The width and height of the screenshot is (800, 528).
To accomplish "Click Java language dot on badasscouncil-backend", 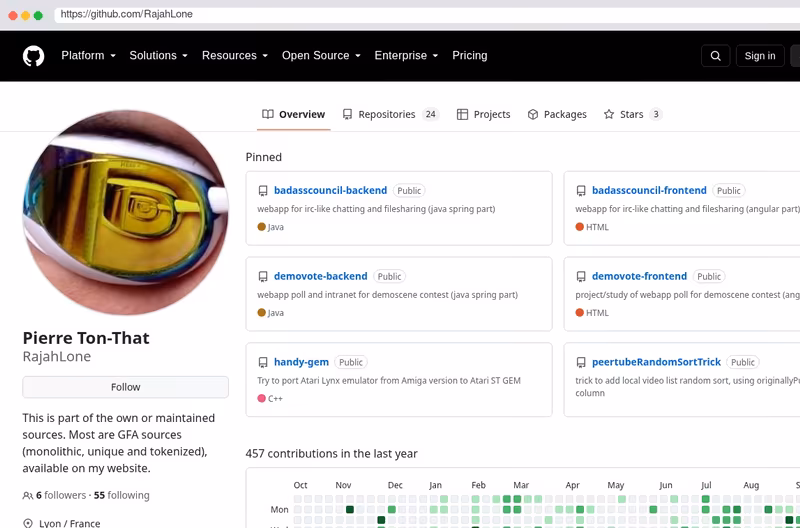I will [262, 227].
